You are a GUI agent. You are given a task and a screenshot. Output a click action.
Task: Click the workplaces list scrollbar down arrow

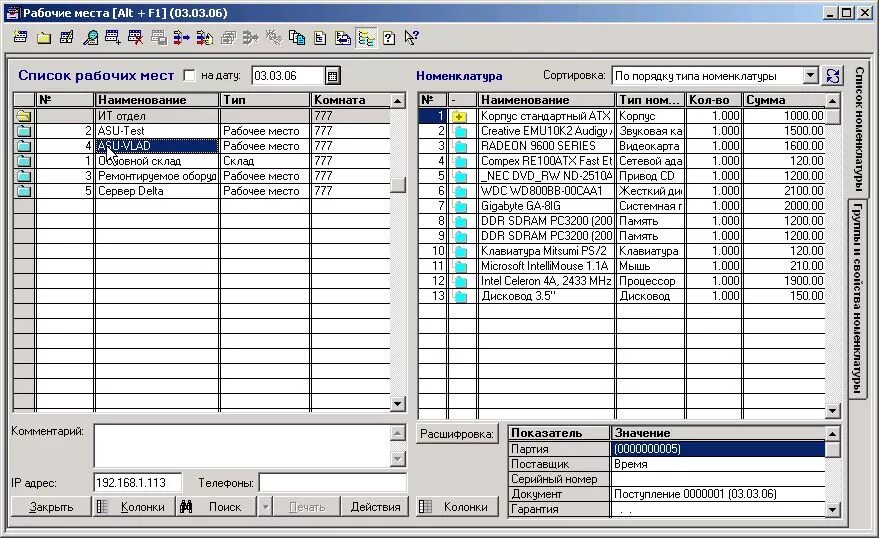397,404
